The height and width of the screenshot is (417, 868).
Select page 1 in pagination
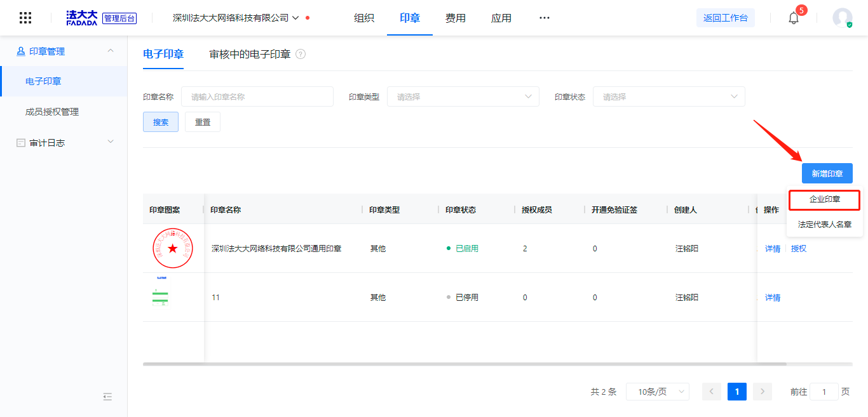(x=737, y=392)
